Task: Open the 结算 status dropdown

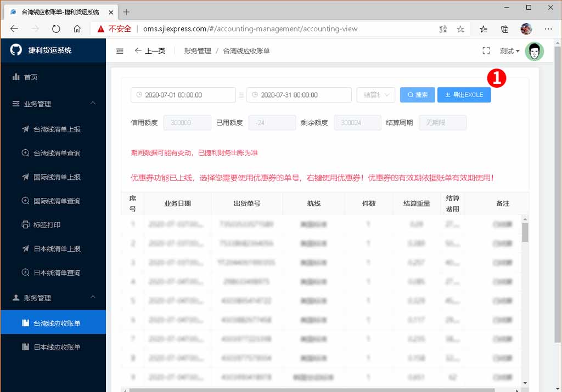Action: tap(375, 95)
